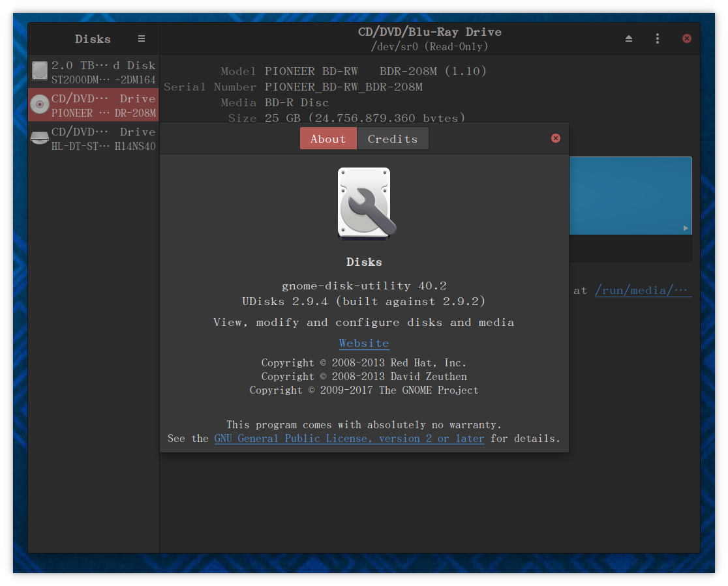The width and height of the screenshot is (728, 586).
Task: Click the Model value PIONEER BD-RW BDR-208M
Action: [x=376, y=71]
